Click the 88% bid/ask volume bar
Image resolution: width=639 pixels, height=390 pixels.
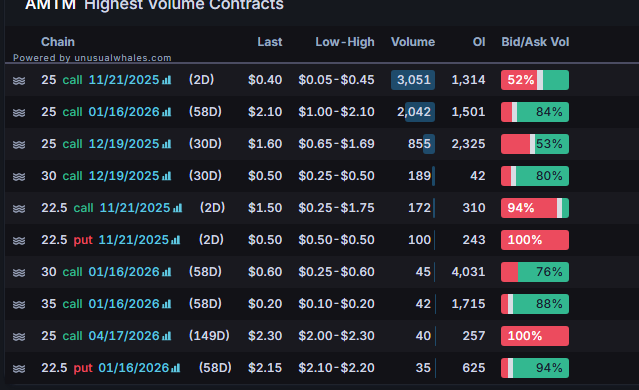coord(535,304)
